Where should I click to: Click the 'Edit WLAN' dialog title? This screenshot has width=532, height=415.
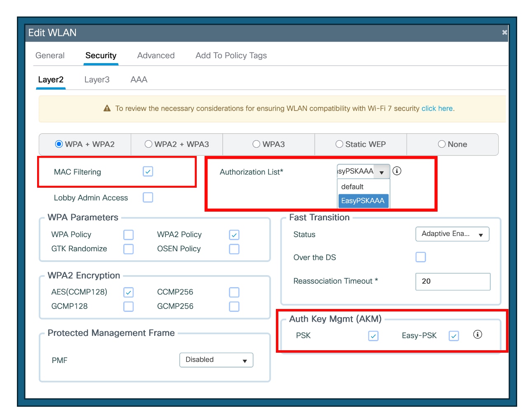52,33
